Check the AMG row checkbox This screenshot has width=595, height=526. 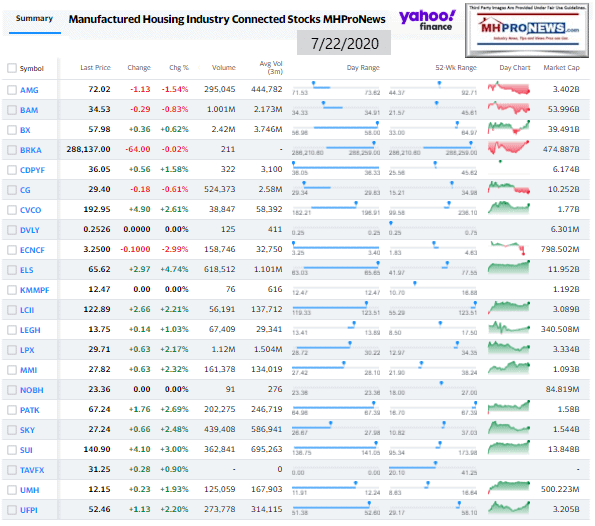point(12,90)
